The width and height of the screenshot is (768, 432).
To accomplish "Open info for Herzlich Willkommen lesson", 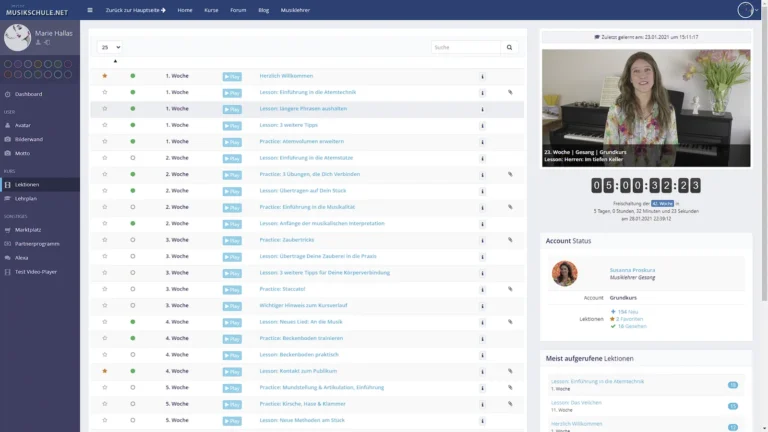I will 482,76.
